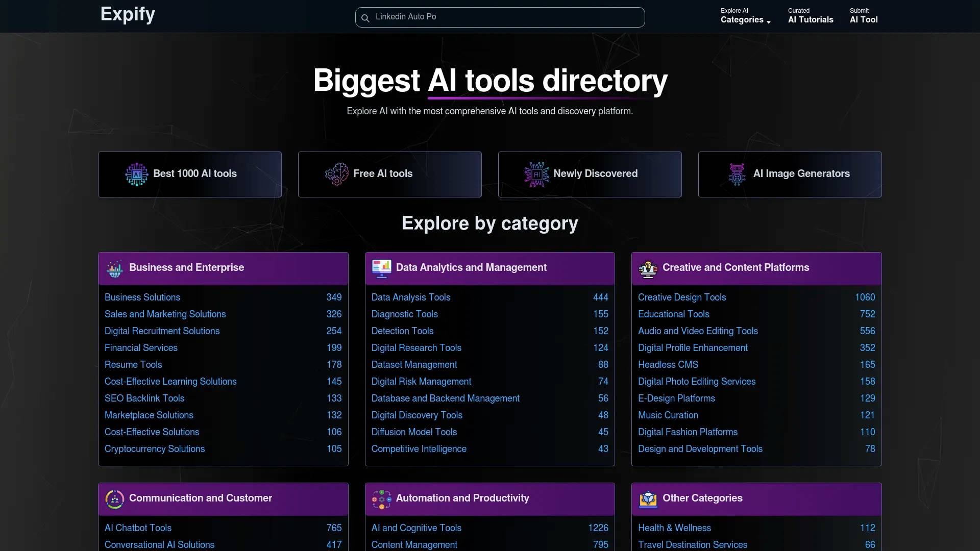The width and height of the screenshot is (980, 551).
Task: Open the Financial Services category
Action: [x=141, y=347]
